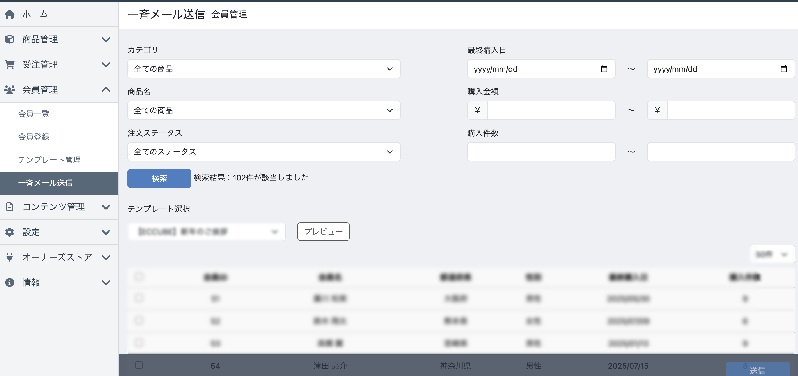Click the minimum 購入金額 yen field

pos(551,110)
